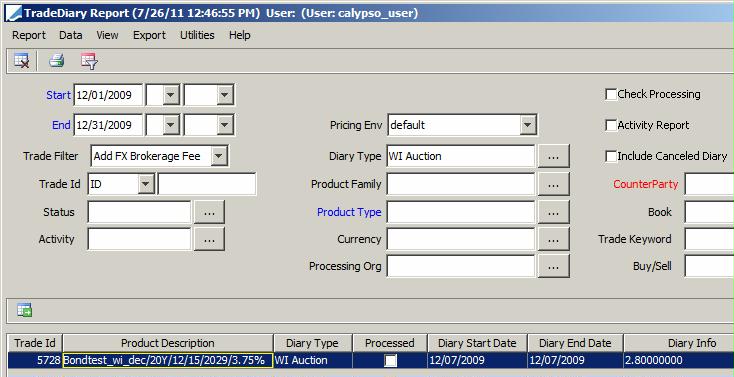This screenshot has width=734, height=377.
Task: Sort by Product Description column header
Action: point(168,343)
